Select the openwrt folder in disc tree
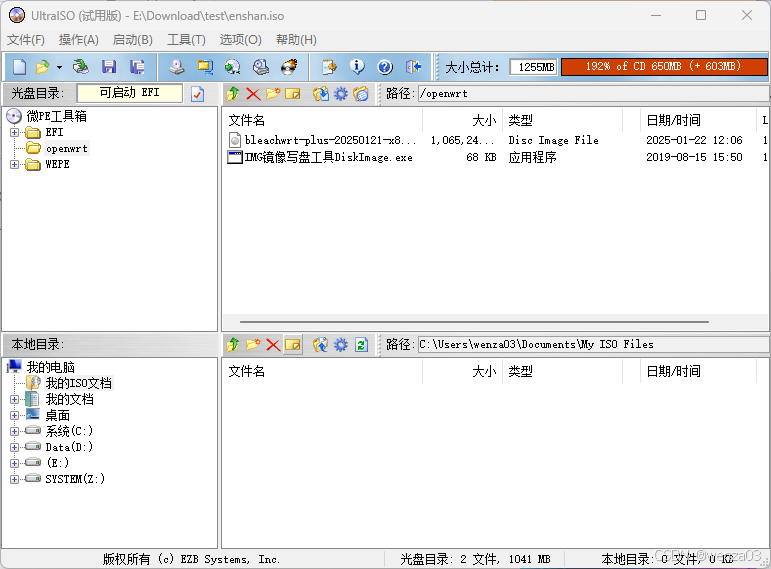The height and width of the screenshot is (569, 771). [x=66, y=149]
